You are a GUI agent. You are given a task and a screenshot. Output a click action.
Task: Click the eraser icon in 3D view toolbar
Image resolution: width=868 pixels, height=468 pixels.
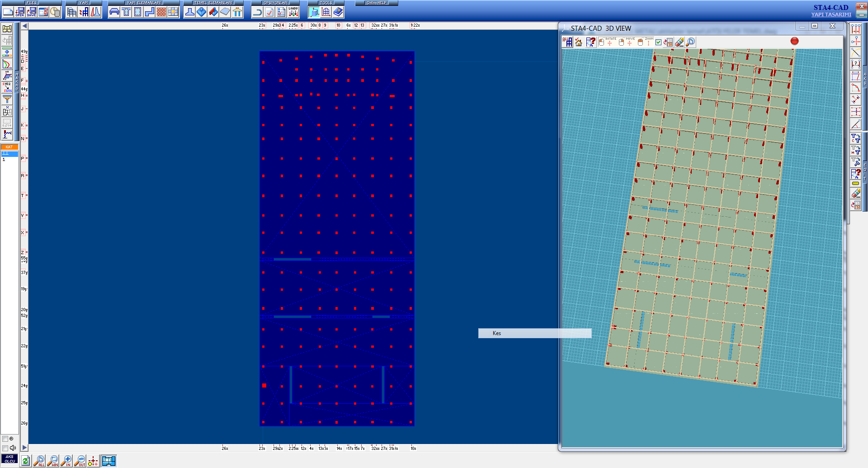pos(679,42)
